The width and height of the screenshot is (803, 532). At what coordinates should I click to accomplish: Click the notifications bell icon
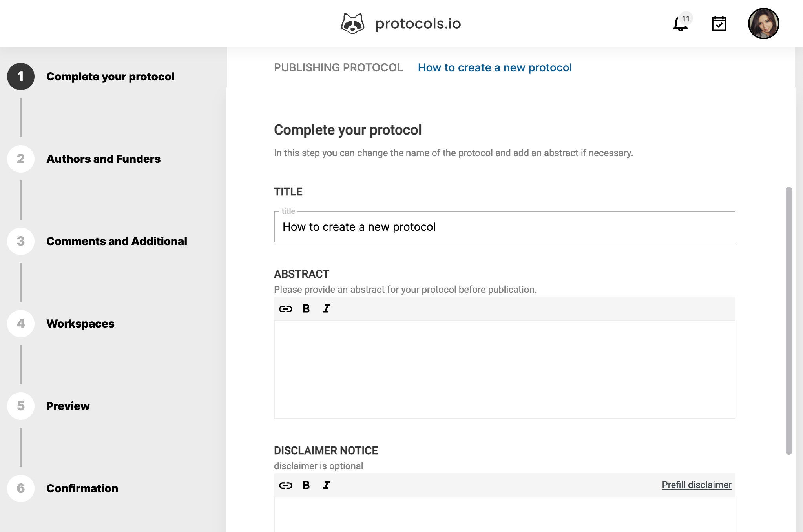coord(679,24)
